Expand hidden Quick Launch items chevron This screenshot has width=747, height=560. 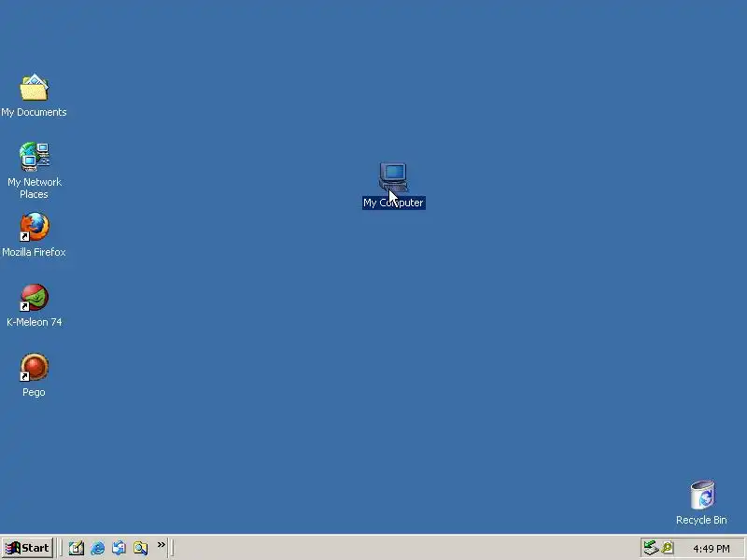coord(162,544)
